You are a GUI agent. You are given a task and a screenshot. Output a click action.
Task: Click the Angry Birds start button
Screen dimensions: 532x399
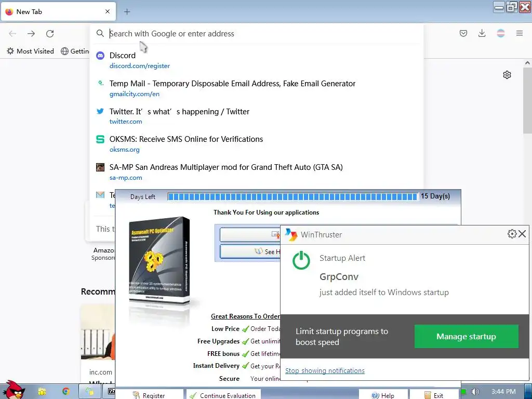coord(13,390)
